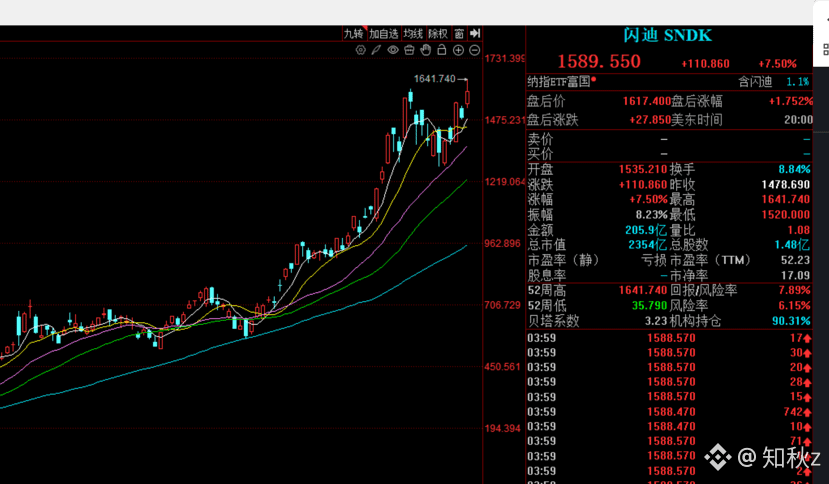Click amplitude value 8.23%
Viewport: 829px width, 484px height.
tap(651, 215)
